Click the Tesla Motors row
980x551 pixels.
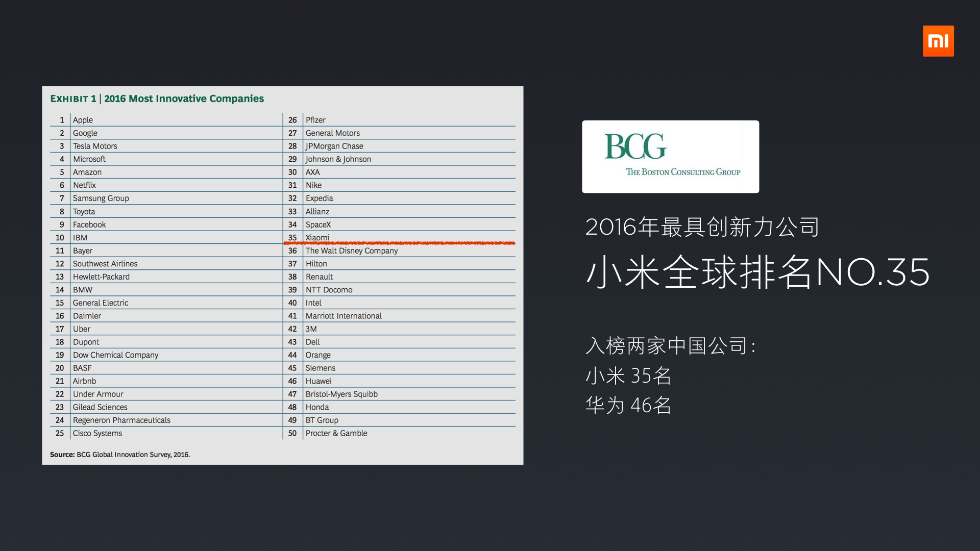pos(166,146)
